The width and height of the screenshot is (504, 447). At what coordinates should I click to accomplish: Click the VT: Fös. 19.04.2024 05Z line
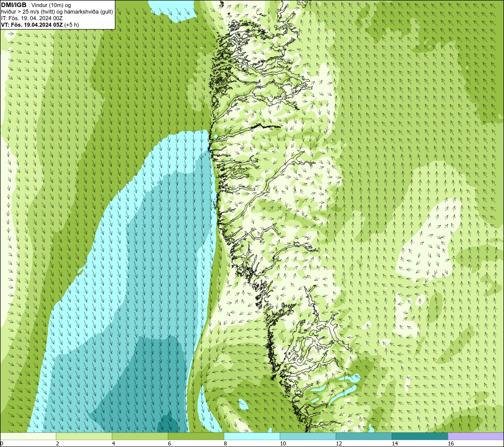point(40,25)
